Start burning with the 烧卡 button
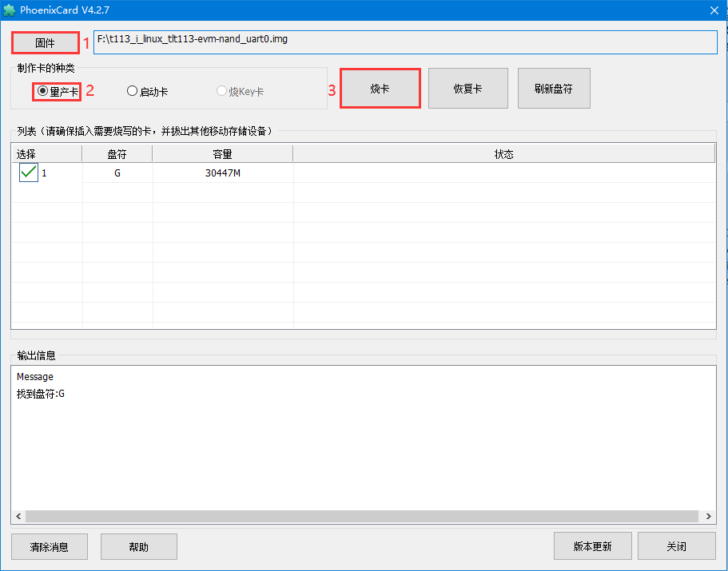728x571 pixels. point(380,89)
